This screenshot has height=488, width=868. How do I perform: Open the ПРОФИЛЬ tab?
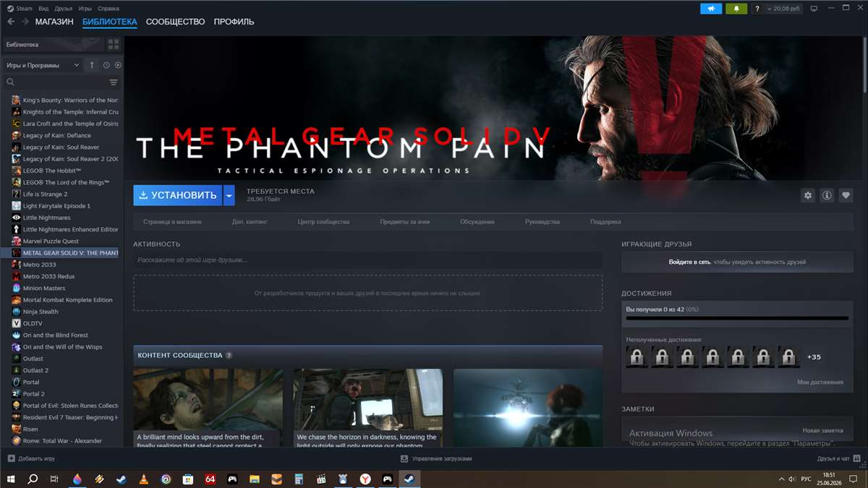click(234, 22)
